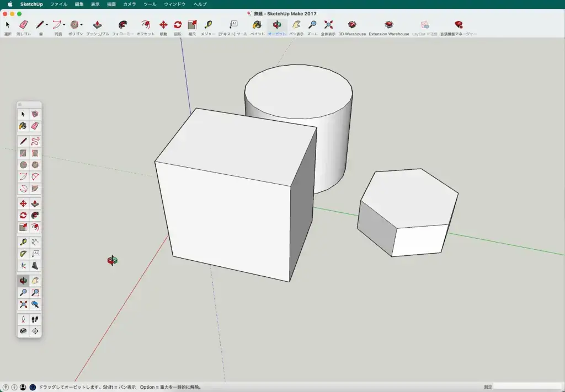The image size is (565, 392).
Task: Open the Apple menu
Action: point(10,4)
